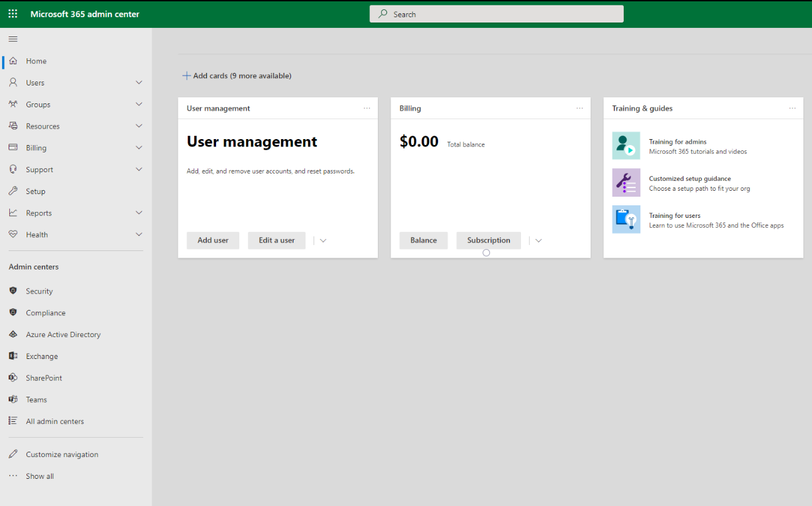Open dropdown arrow next to Edit a user
The image size is (812, 506).
[323, 240]
